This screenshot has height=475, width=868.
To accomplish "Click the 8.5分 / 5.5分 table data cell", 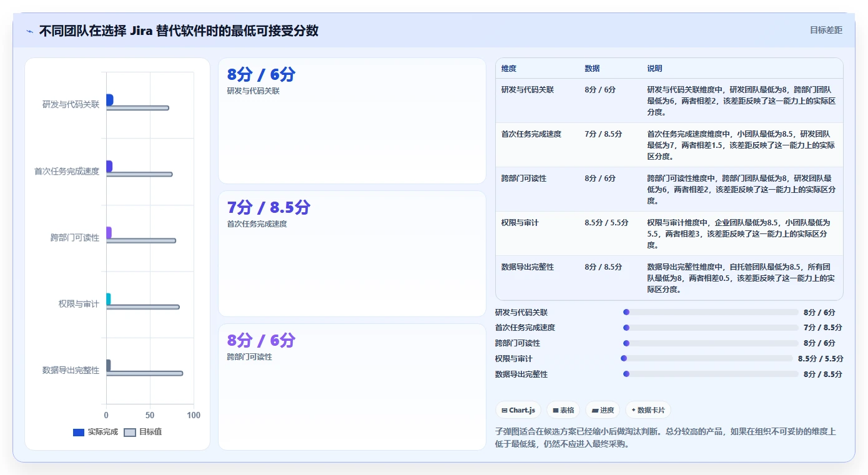I will click(x=606, y=223).
